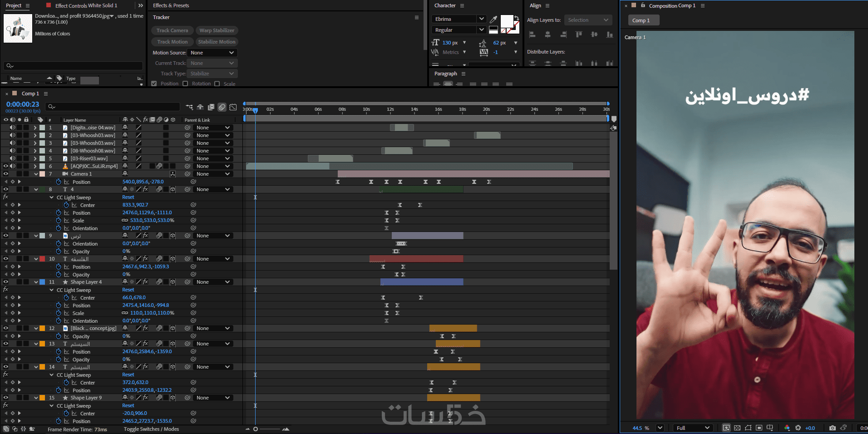Open the Graph Editor
868x434 pixels.
click(233, 107)
